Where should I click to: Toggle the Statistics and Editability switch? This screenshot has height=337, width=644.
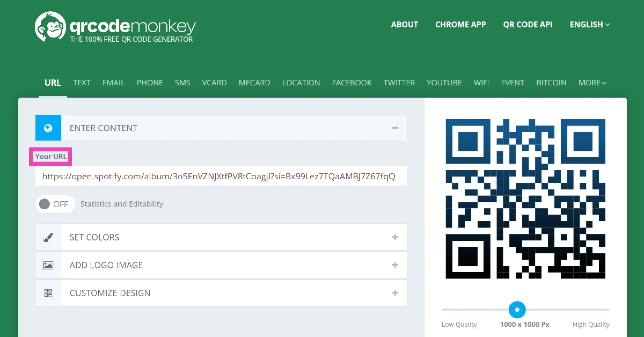[x=55, y=204]
